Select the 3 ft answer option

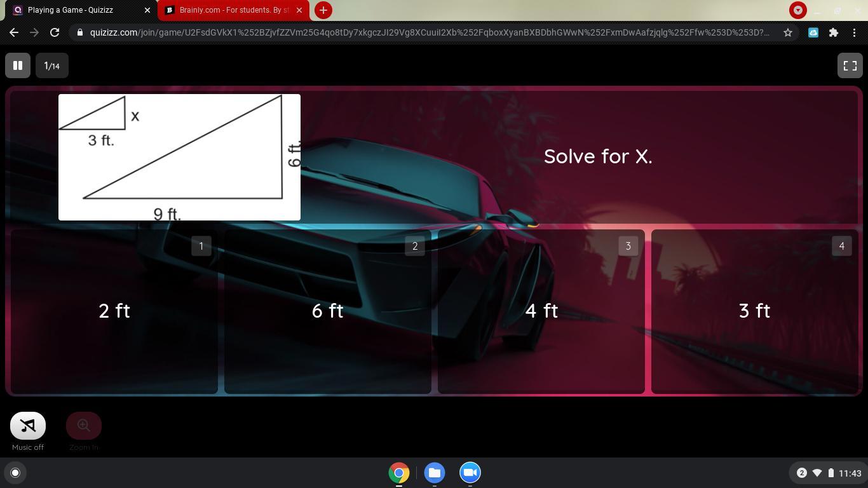pos(754,311)
